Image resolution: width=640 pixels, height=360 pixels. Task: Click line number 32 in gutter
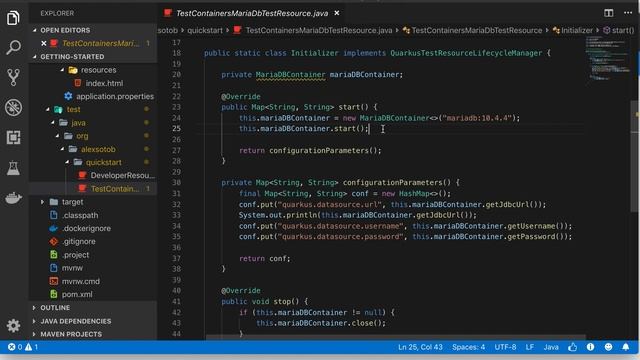tap(176, 204)
